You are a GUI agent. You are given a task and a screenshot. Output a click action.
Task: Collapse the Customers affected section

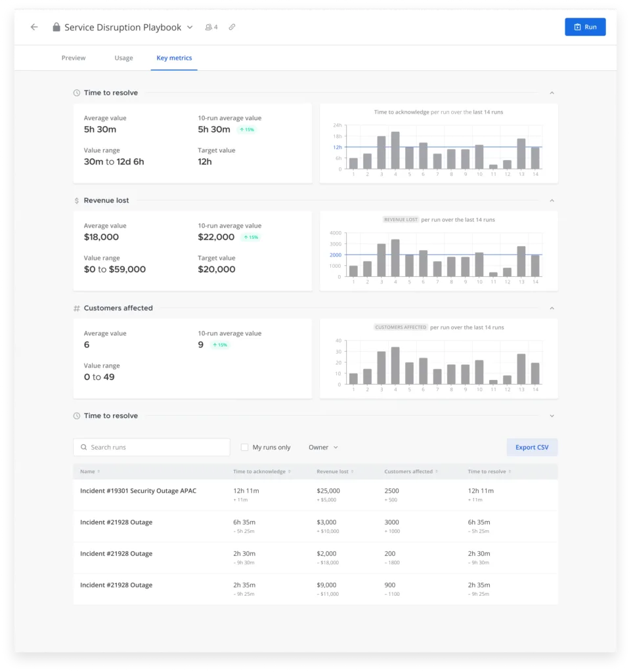(552, 308)
